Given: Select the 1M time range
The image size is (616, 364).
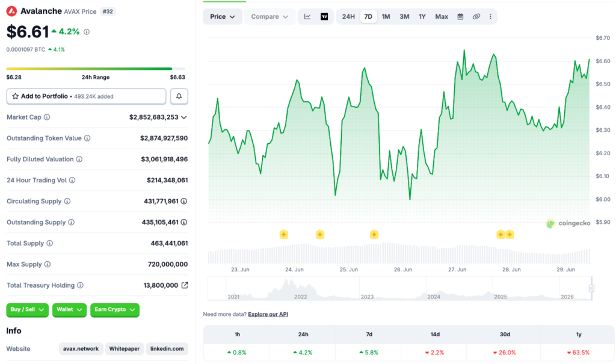Looking at the screenshot, I should point(386,16).
